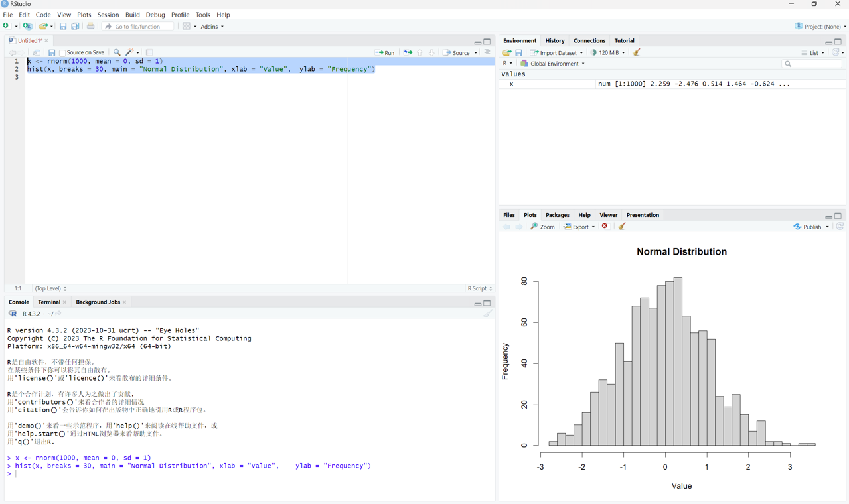
Task: Remove current plot with red X icon
Action: point(605,227)
